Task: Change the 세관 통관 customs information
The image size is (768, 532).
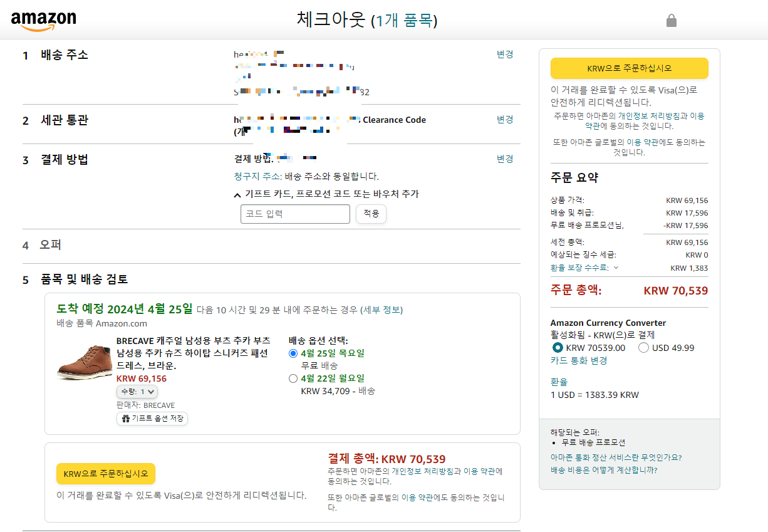Action: [505, 119]
